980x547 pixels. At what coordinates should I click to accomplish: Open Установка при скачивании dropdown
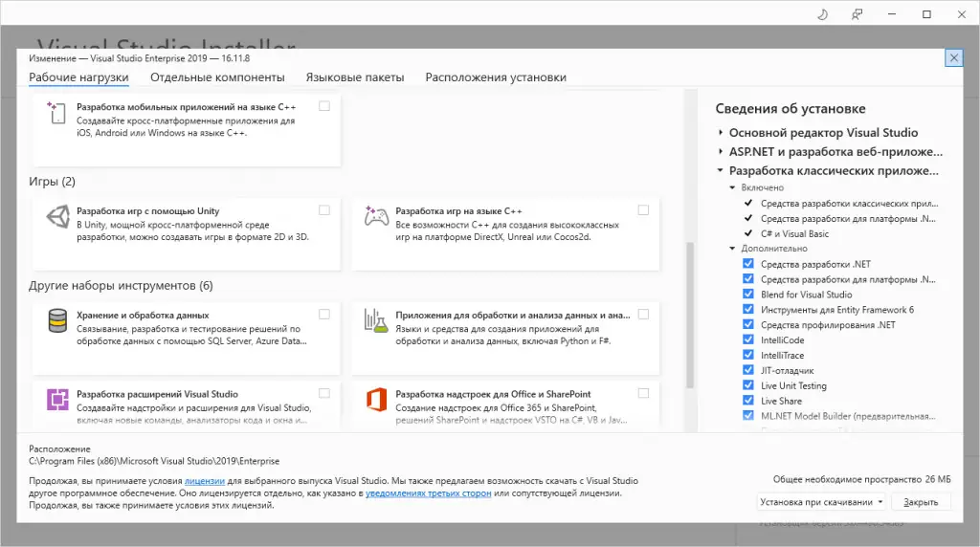[x=821, y=502]
